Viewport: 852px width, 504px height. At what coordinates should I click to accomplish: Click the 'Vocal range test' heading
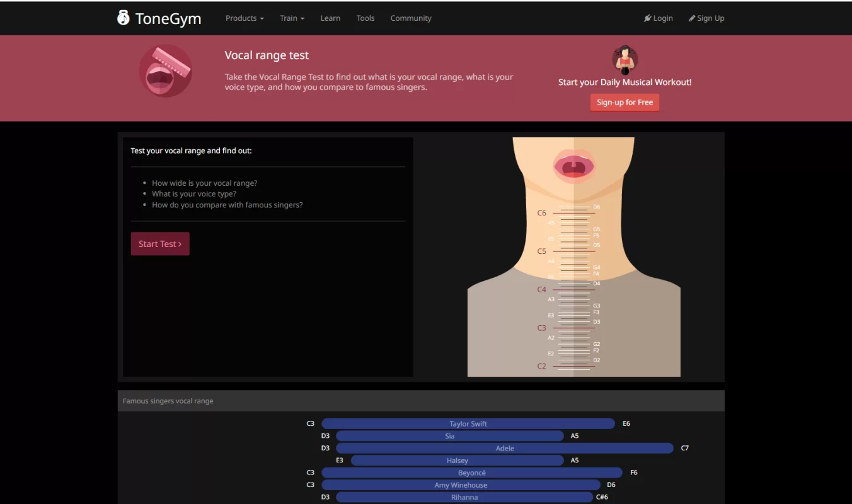point(267,55)
